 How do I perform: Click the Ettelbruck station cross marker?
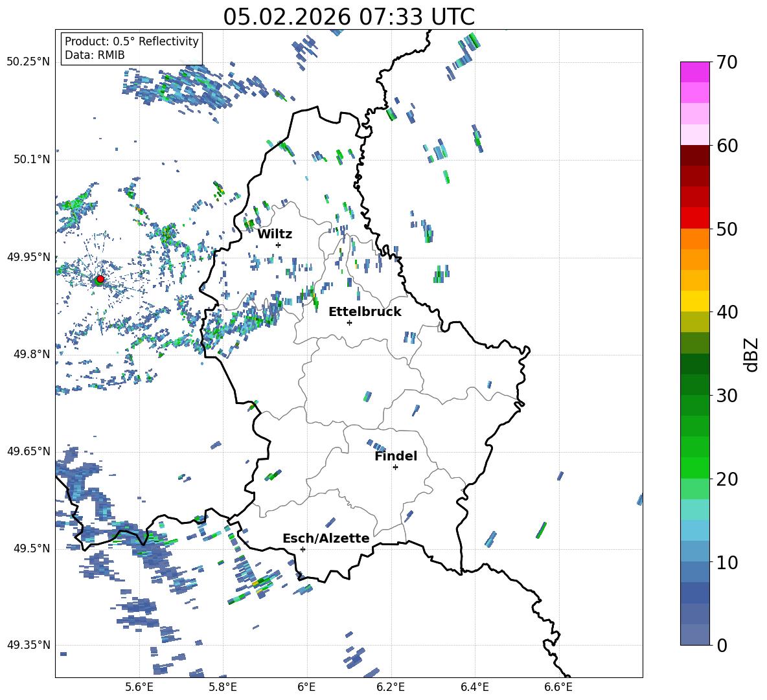(349, 322)
